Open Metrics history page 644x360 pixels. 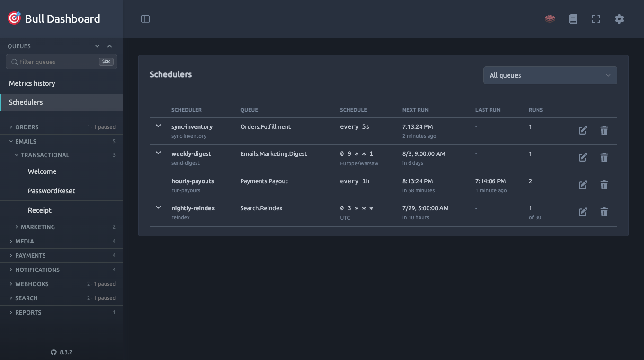coord(62,83)
